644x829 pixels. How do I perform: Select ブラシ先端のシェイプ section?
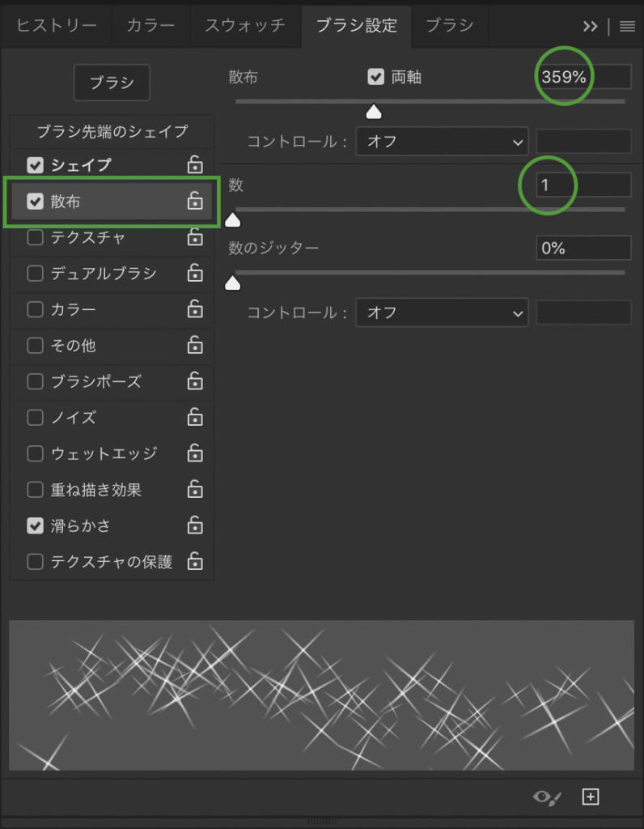click(x=112, y=131)
